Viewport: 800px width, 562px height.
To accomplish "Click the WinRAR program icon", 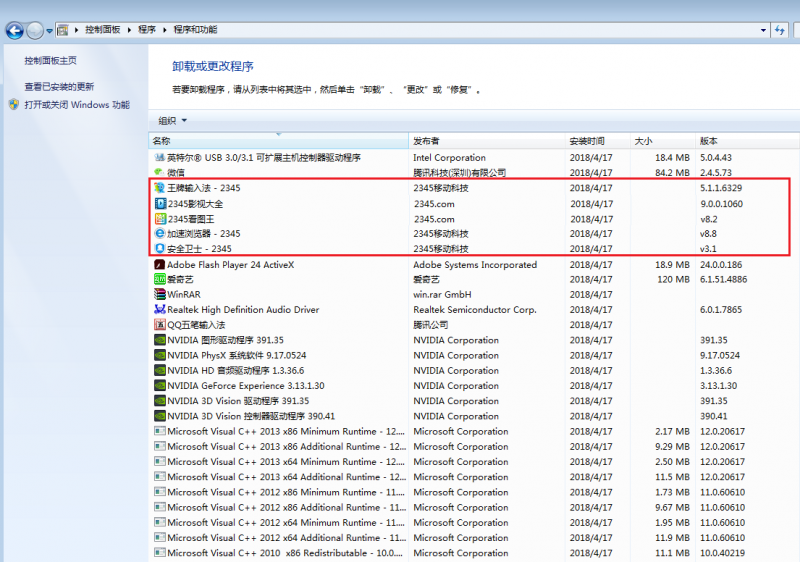I will [160, 294].
